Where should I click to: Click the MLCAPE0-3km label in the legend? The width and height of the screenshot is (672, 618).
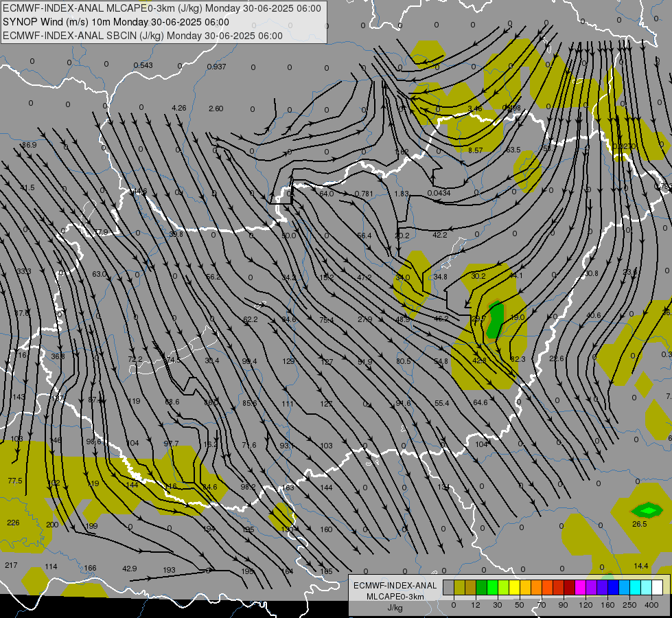[395, 597]
